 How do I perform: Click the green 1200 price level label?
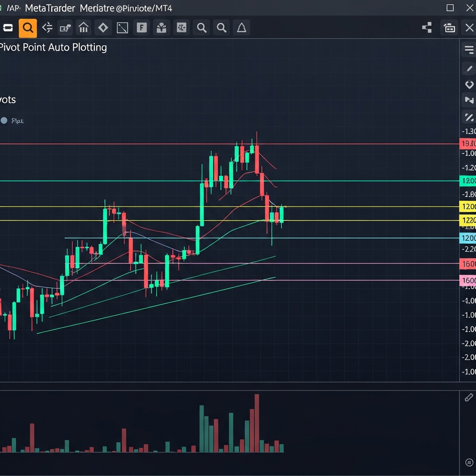[468, 181]
